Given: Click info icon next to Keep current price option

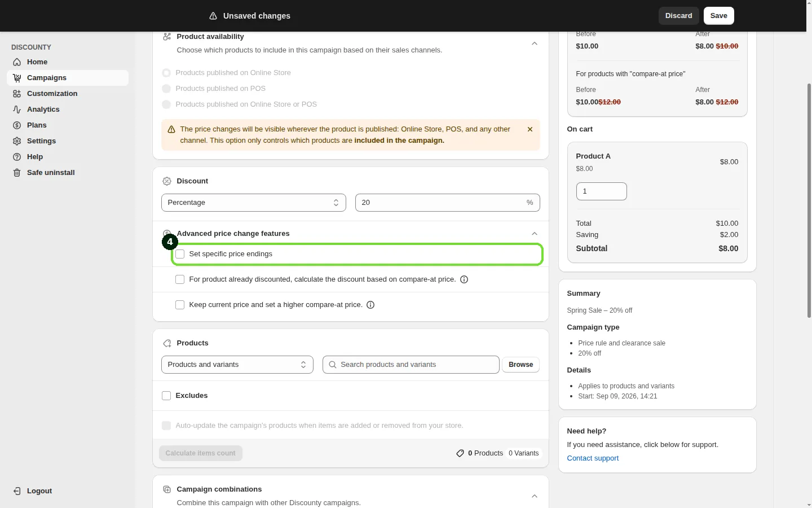Looking at the screenshot, I should pos(370,305).
